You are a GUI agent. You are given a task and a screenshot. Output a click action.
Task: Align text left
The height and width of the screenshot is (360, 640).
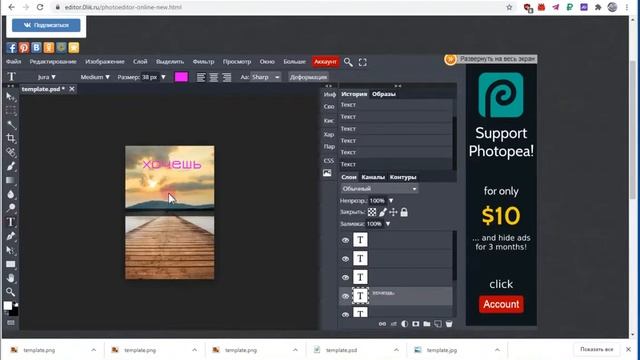(x=200, y=77)
